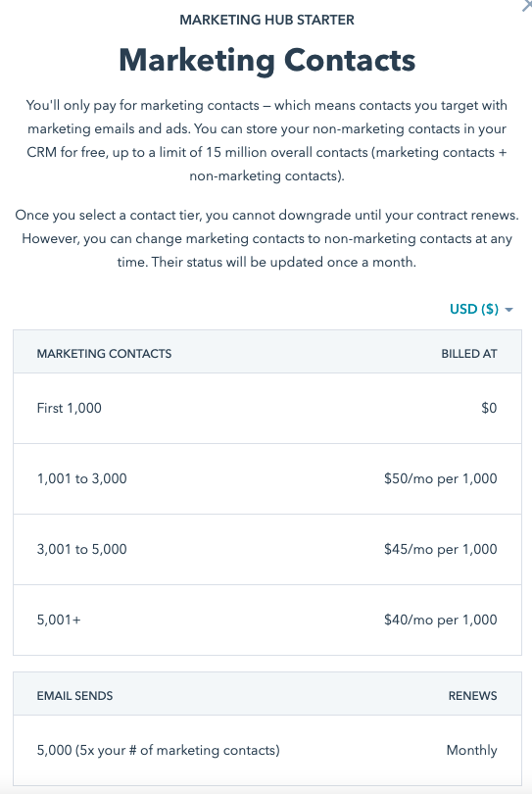Click the RENEWS column header
Screen dimensions: 532x794
coord(473,696)
